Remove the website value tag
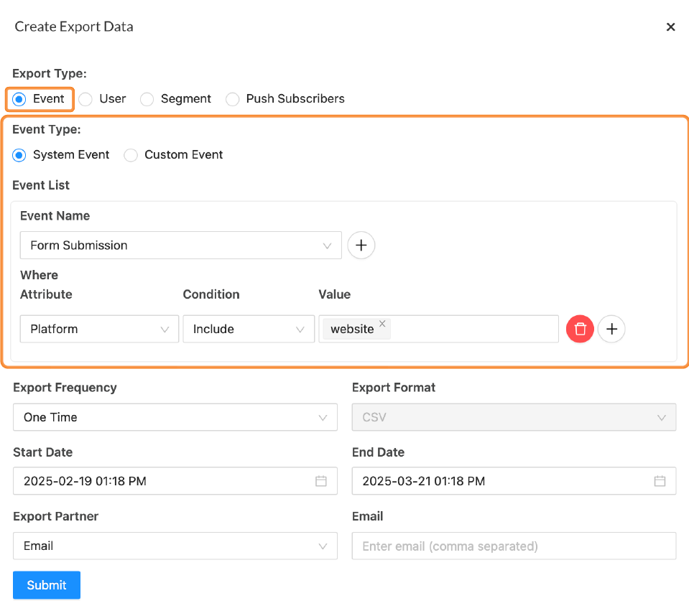 382,324
